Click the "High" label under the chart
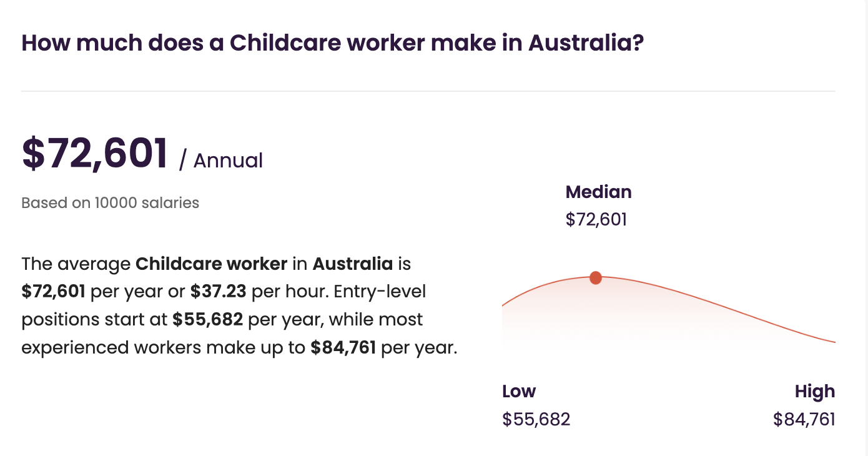868x456 pixels. coord(814,392)
